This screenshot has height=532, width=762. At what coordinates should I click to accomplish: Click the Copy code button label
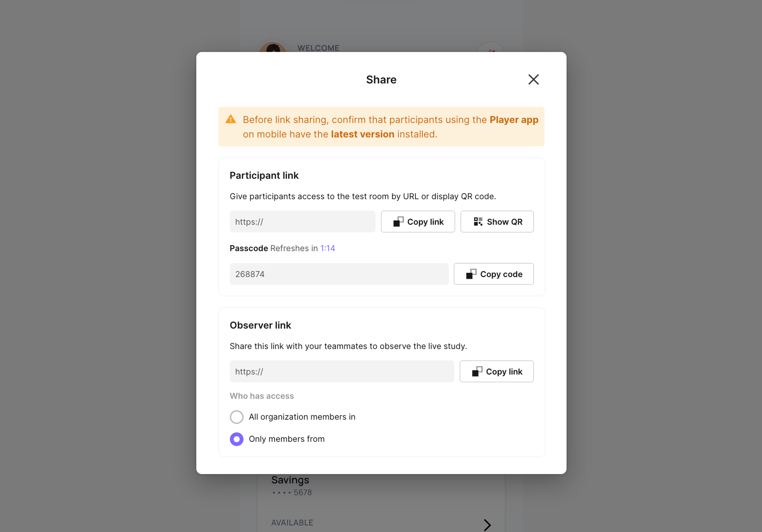coord(501,275)
